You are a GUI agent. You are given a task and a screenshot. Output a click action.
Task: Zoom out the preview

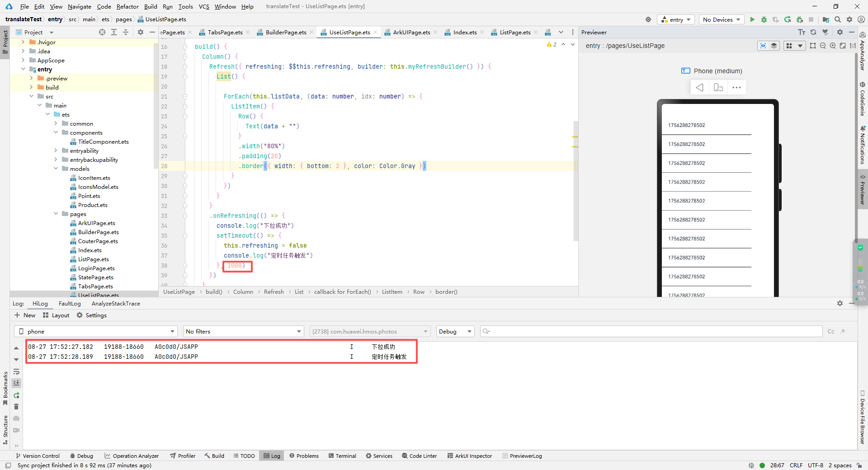click(823, 46)
